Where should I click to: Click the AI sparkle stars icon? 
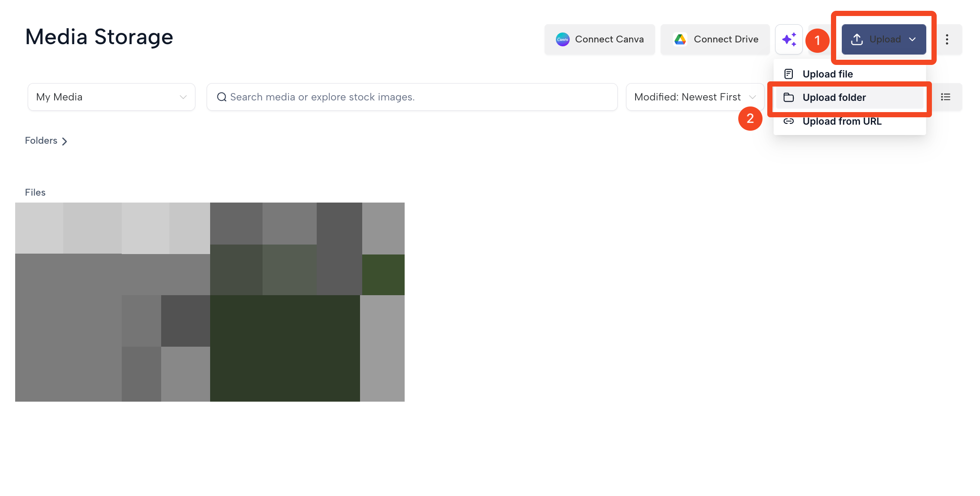click(x=789, y=39)
